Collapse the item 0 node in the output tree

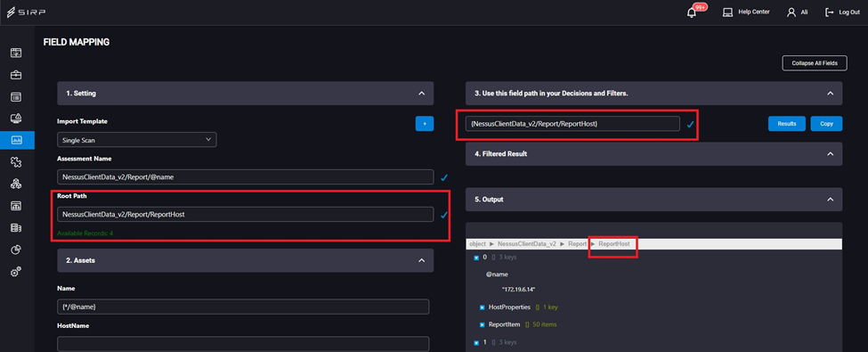click(x=476, y=258)
